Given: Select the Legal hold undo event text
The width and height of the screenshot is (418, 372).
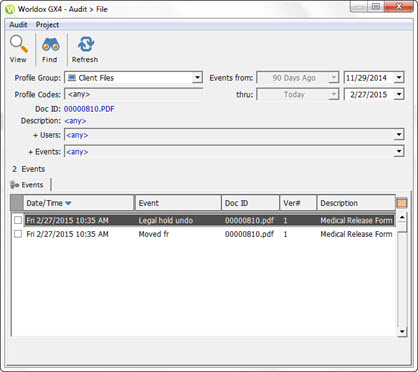Looking at the screenshot, I should (166, 220).
